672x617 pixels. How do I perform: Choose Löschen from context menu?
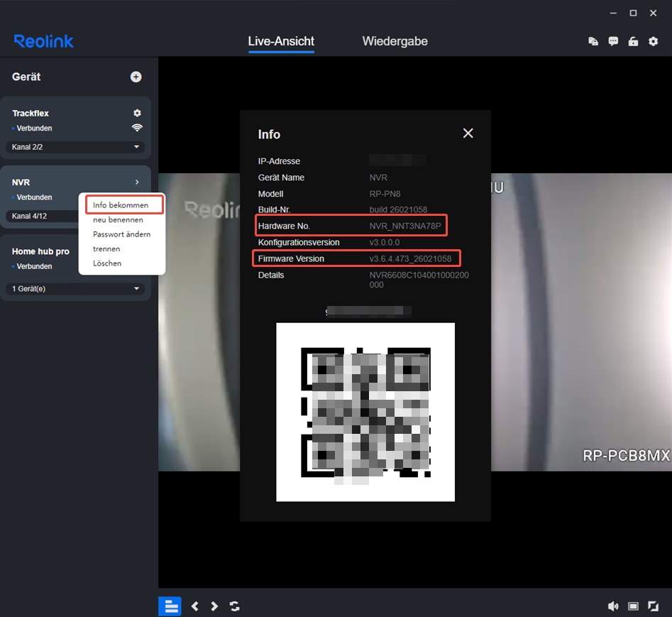107,263
